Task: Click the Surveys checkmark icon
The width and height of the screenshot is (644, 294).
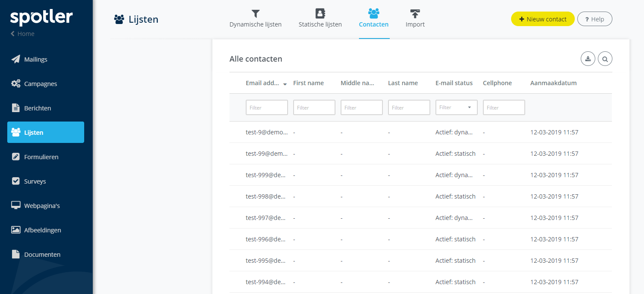Action: 16,181
